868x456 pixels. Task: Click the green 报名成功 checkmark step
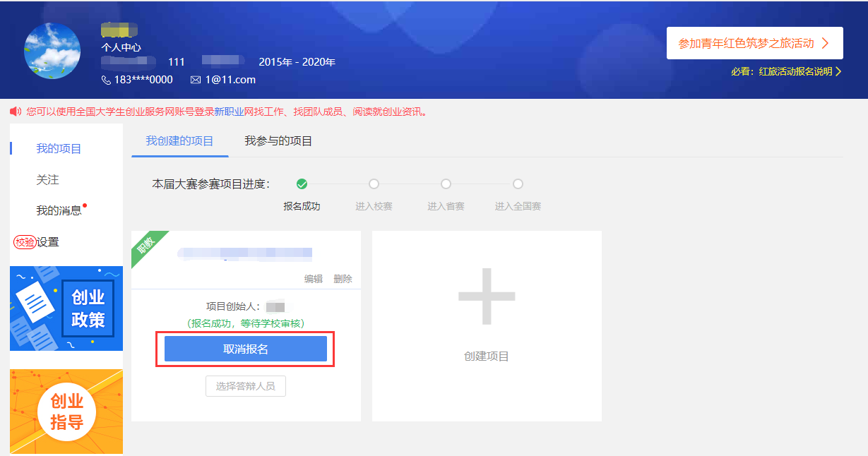[302, 184]
